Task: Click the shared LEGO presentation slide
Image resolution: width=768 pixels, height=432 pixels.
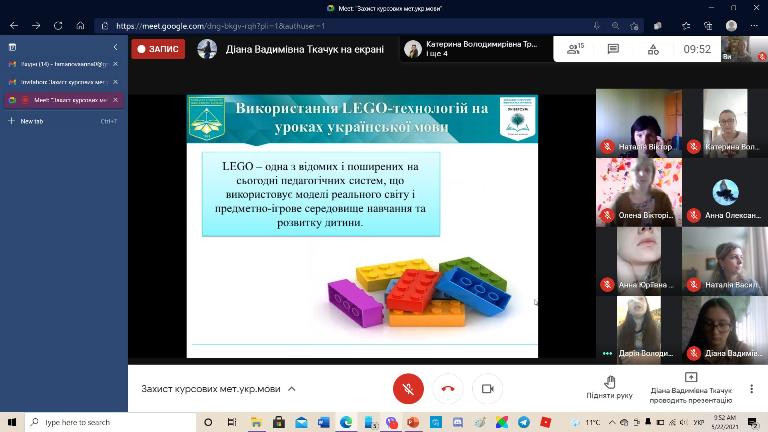Action: (x=362, y=226)
